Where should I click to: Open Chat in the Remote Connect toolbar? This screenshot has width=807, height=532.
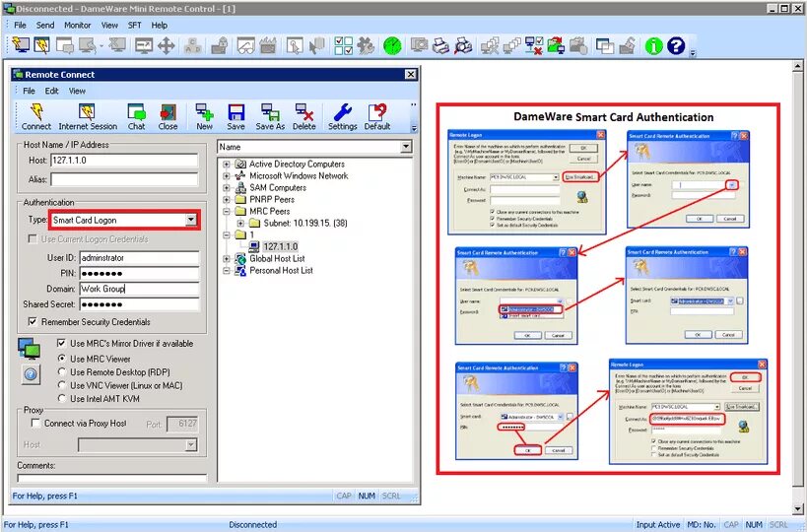coord(136,117)
